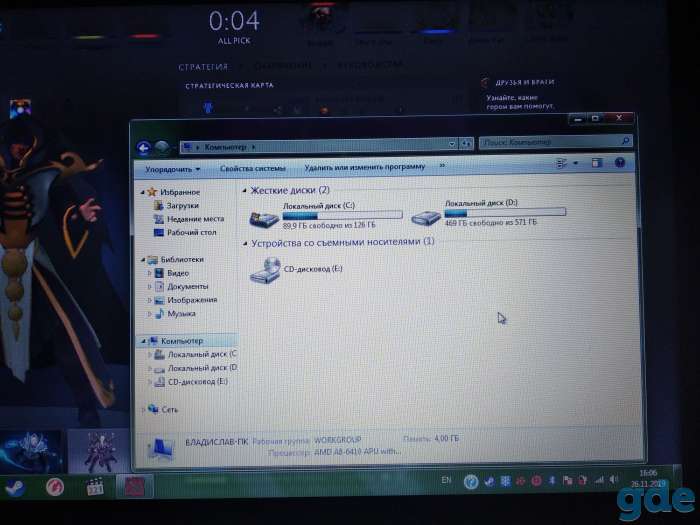The width and height of the screenshot is (700, 525).
Task: Open the Action Center flag tray icon
Action: click(567, 480)
